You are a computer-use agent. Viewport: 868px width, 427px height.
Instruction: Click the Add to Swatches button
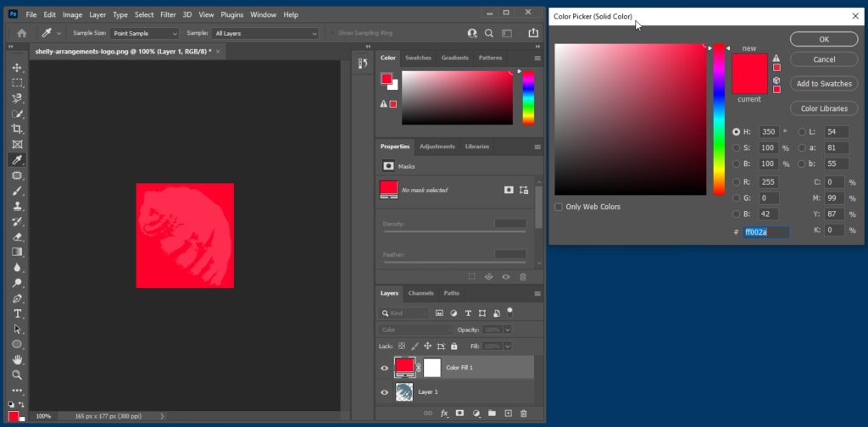pyautogui.click(x=823, y=83)
